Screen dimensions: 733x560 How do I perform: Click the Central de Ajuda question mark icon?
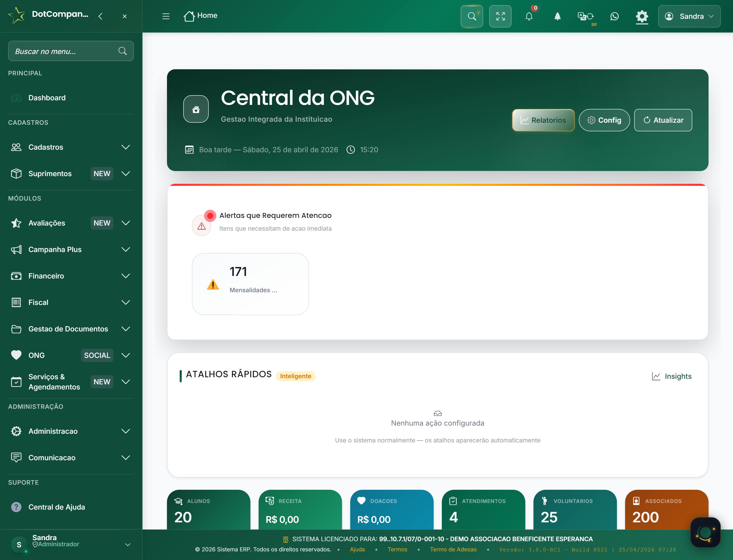[16, 507]
